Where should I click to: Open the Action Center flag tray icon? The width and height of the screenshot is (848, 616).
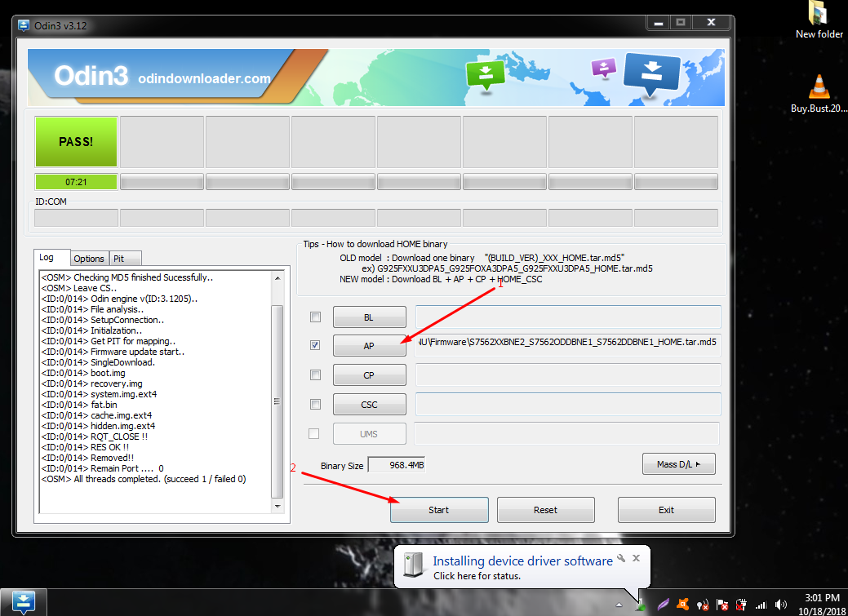(x=722, y=605)
